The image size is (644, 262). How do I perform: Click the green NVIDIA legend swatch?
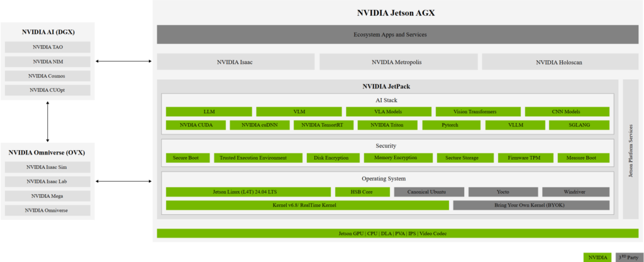(x=598, y=256)
